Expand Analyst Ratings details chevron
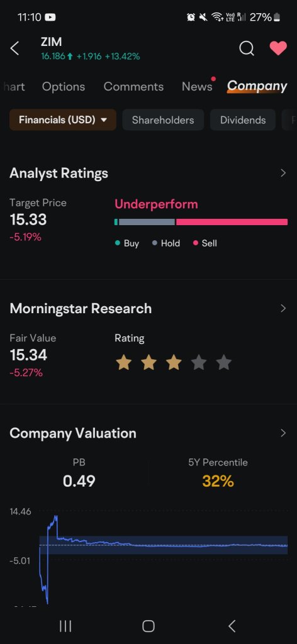 pos(283,173)
